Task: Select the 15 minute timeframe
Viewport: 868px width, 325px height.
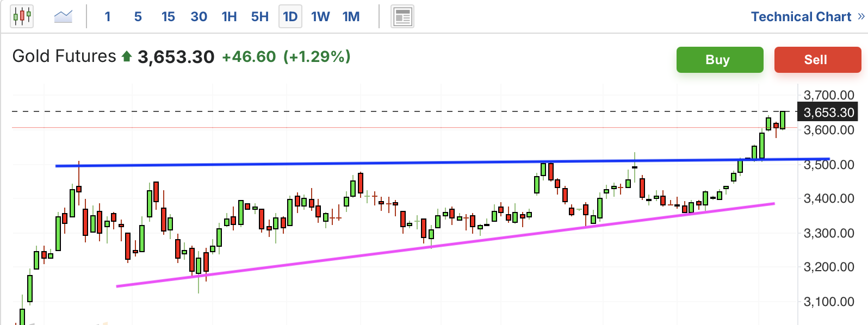Action: (168, 17)
